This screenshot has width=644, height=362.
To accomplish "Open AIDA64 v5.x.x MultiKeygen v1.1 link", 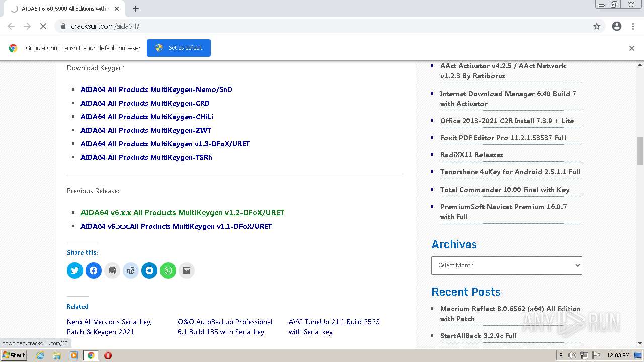I will (x=176, y=226).
